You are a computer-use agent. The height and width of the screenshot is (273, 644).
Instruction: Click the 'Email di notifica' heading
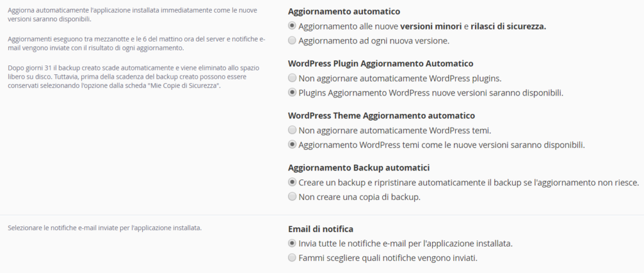coord(319,229)
